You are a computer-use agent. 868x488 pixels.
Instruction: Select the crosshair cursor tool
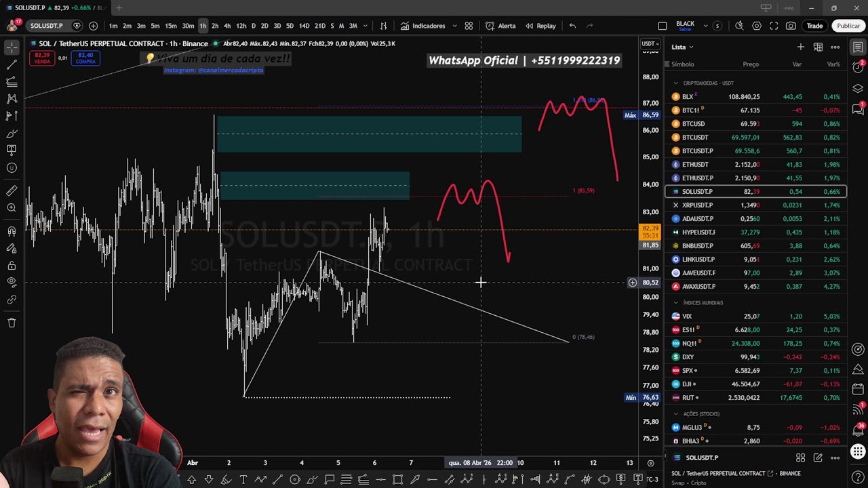(12, 47)
